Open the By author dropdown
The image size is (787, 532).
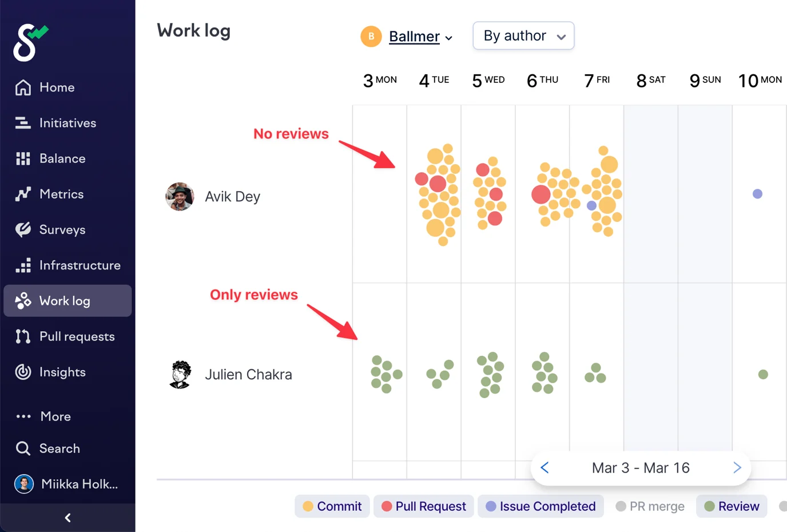pos(523,35)
